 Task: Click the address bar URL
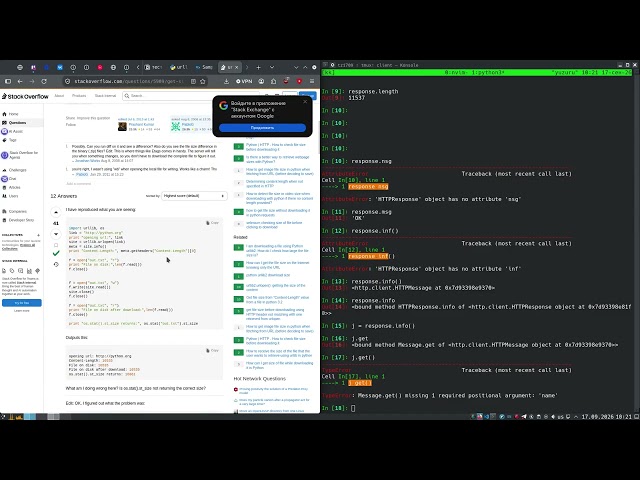[x=129, y=81]
